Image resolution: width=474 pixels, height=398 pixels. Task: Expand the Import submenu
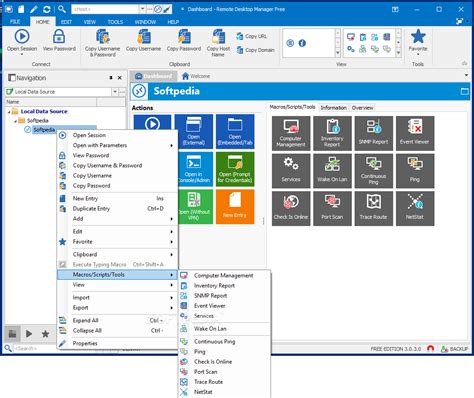[118, 297]
